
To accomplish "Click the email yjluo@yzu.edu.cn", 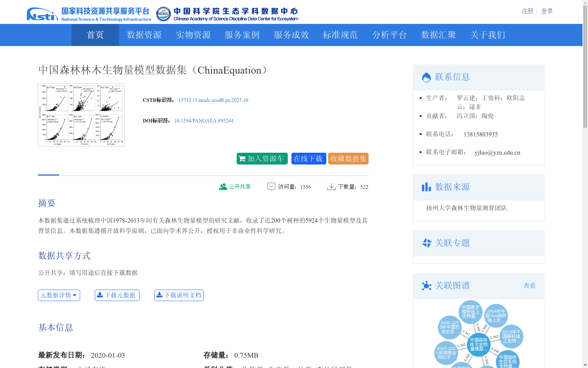I will coord(497,152).
